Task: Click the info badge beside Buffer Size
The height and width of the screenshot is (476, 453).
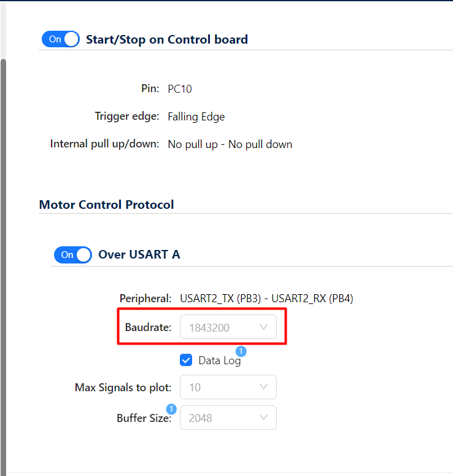Action: click(171, 409)
